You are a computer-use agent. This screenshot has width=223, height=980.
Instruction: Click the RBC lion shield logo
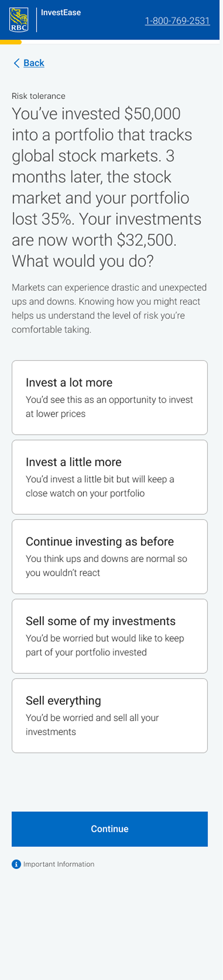coord(19,20)
